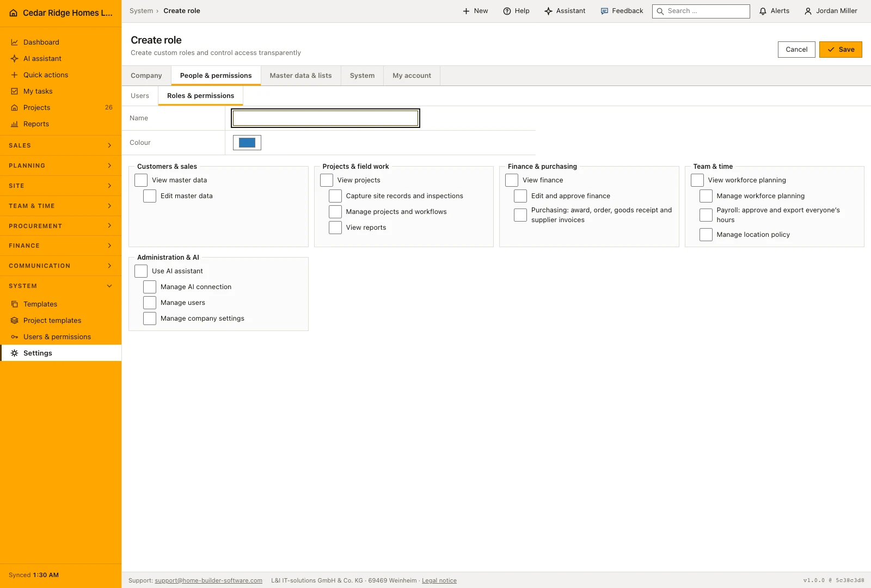Click the search magnifier icon
This screenshot has height=588, width=871.
click(660, 11)
